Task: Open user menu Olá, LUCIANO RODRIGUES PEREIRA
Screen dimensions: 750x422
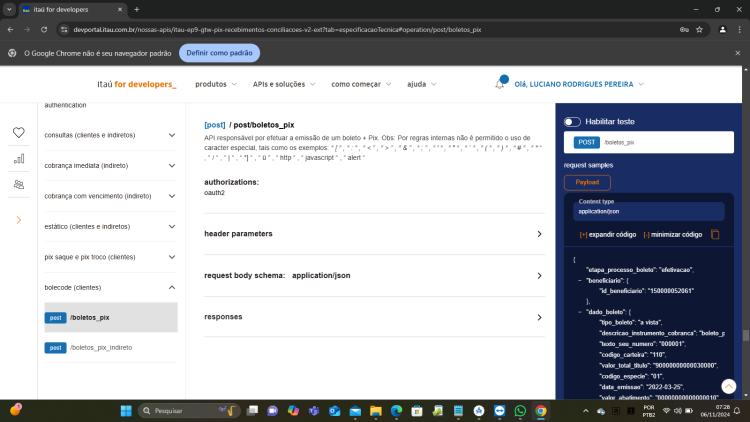Action: [x=579, y=84]
